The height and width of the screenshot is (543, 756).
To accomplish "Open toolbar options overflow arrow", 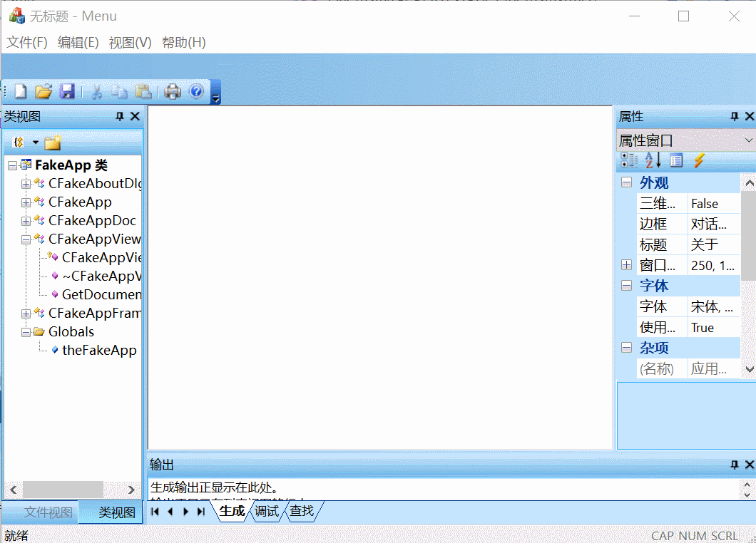I will [x=216, y=93].
